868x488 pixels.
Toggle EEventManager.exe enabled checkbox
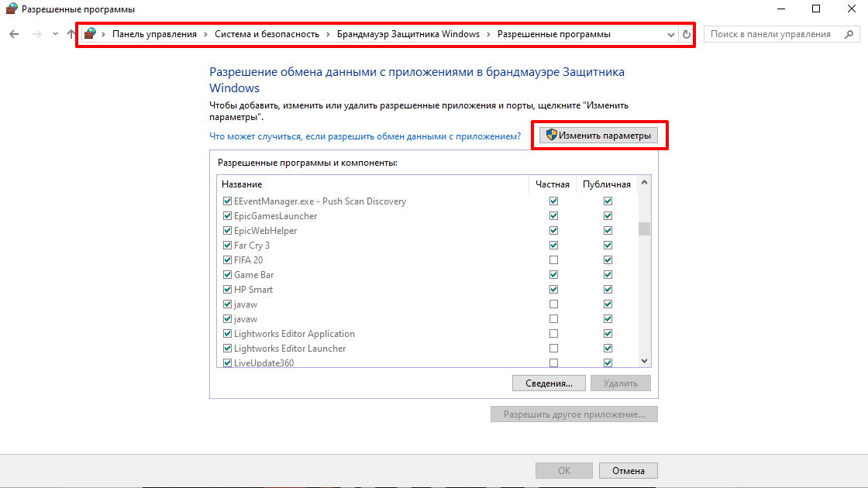(x=227, y=201)
